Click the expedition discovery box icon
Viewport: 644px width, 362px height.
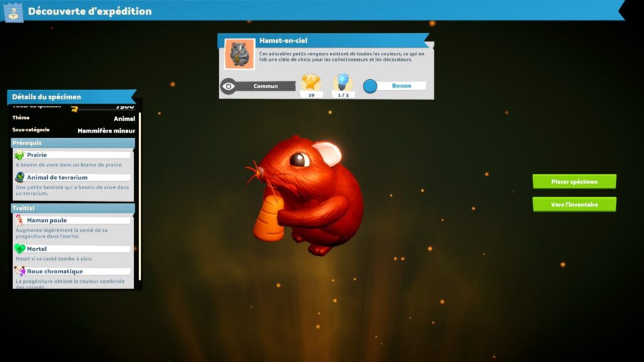coord(13,11)
